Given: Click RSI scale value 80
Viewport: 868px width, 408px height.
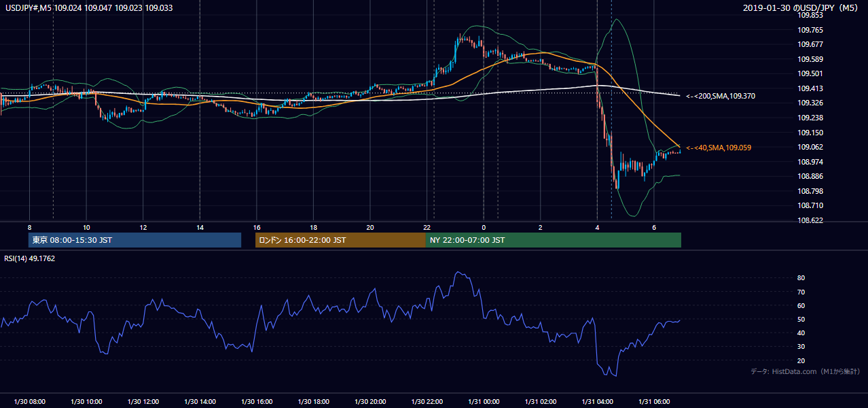Looking at the screenshot, I should click(x=801, y=278).
